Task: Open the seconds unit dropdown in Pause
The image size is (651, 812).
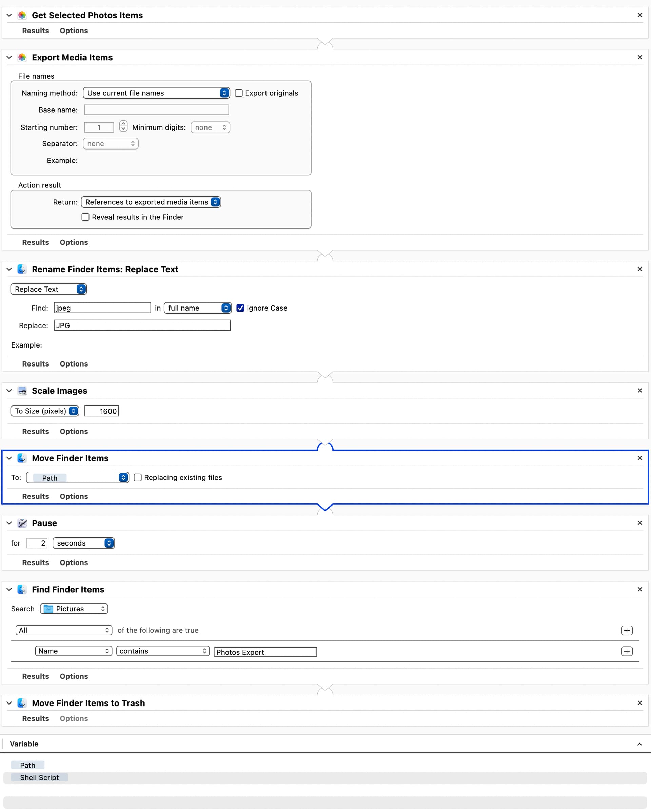Action: (84, 543)
